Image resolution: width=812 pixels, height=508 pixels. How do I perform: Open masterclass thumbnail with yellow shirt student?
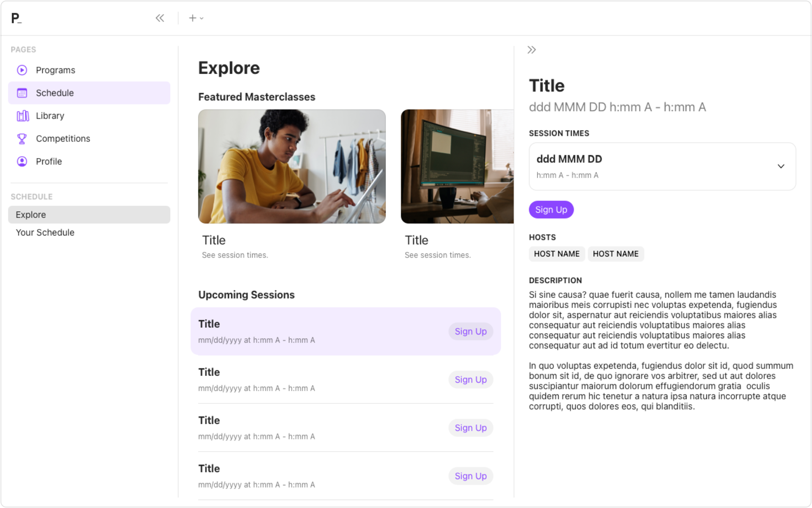click(292, 166)
